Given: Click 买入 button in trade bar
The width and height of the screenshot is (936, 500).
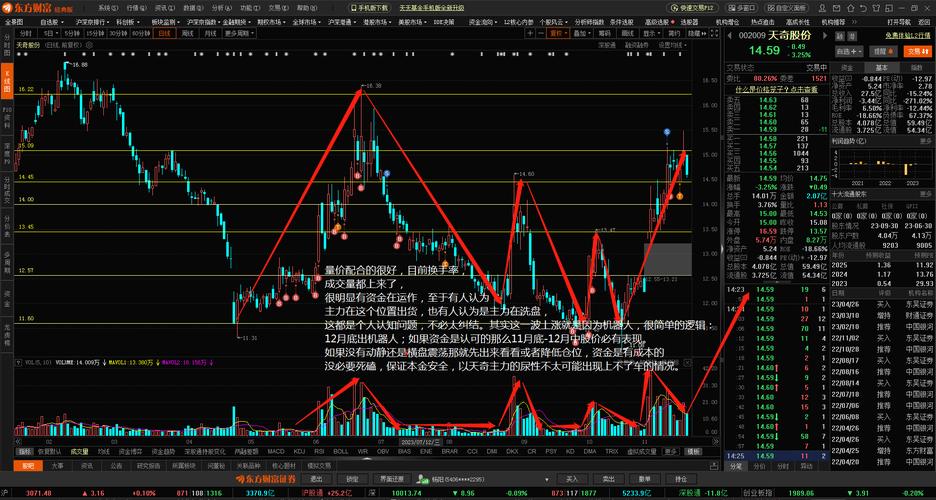Looking at the screenshot, I should 571,479.
